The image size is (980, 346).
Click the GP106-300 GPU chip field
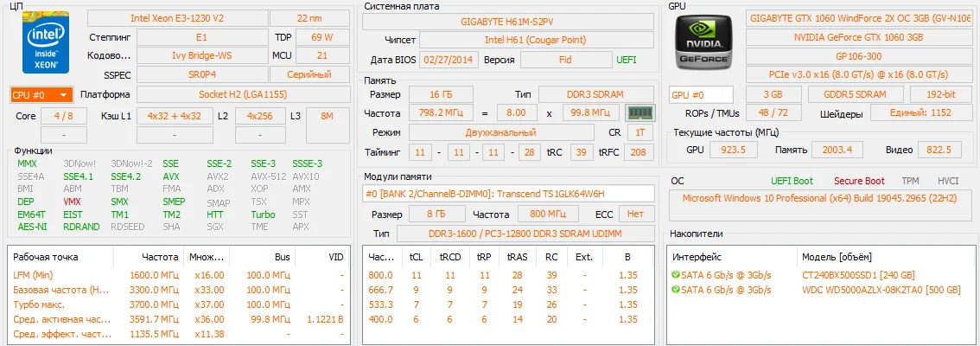(x=858, y=56)
